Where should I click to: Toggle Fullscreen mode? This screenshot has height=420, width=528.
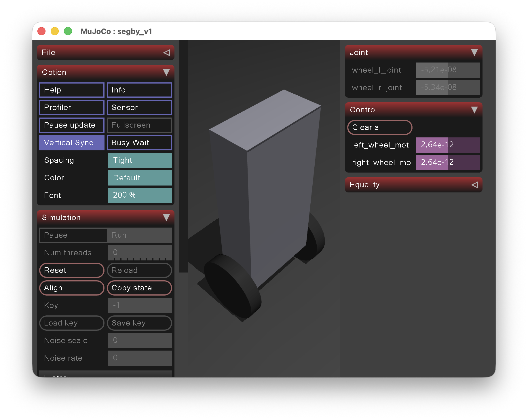pyautogui.click(x=139, y=125)
